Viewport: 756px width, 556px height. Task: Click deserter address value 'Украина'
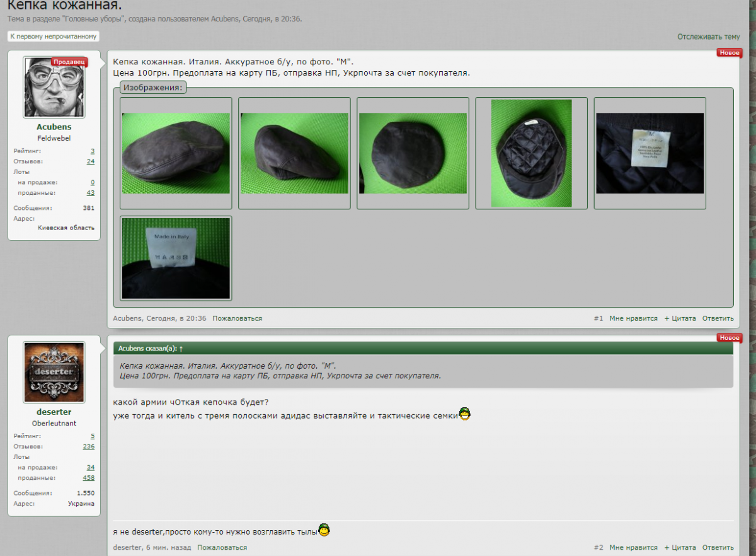coord(81,504)
